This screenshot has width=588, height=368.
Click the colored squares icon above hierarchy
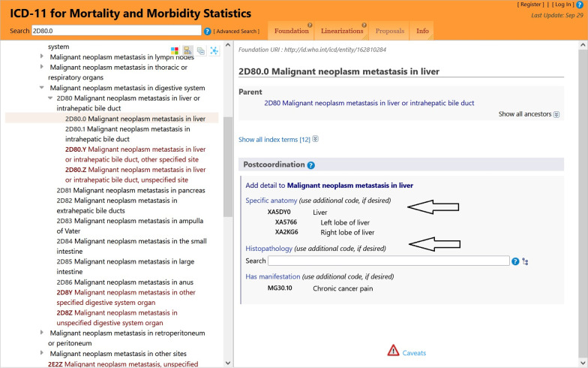pos(175,50)
